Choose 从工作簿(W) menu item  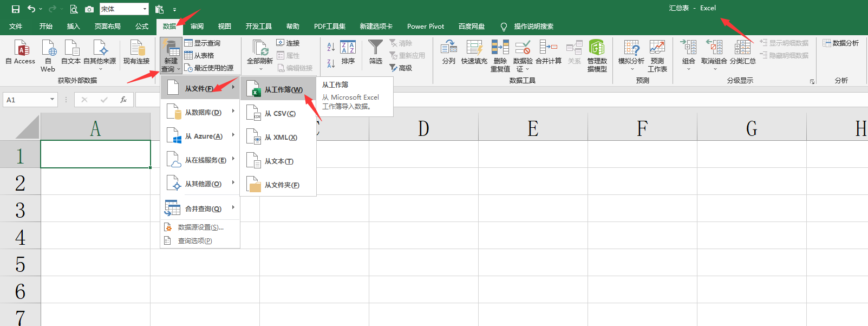pos(278,89)
